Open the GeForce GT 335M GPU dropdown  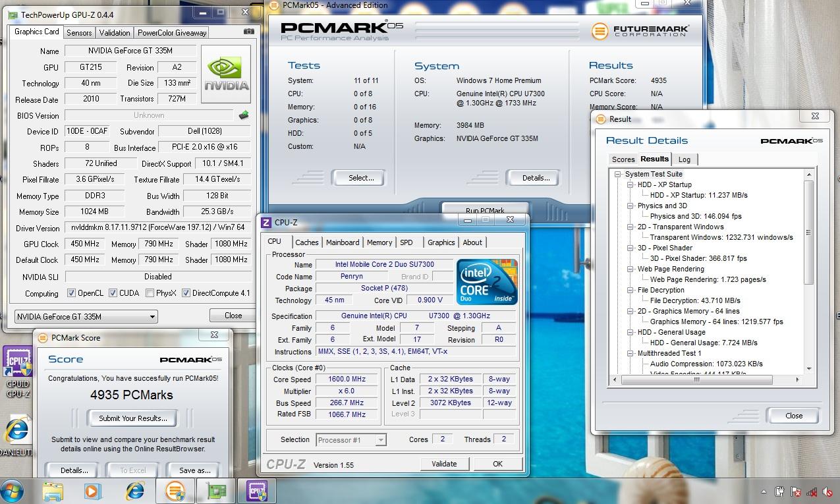(x=86, y=316)
